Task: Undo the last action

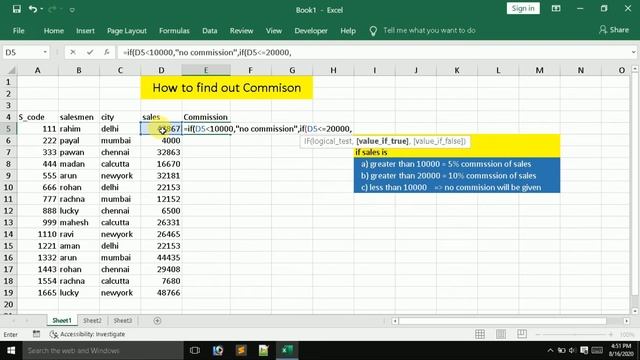Action: [33, 9]
